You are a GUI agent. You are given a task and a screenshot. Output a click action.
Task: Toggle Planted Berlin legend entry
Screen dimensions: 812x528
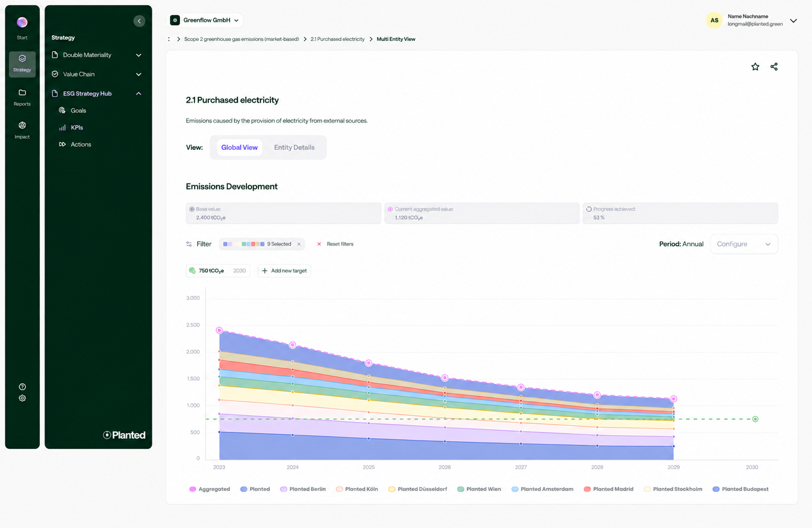coord(303,489)
